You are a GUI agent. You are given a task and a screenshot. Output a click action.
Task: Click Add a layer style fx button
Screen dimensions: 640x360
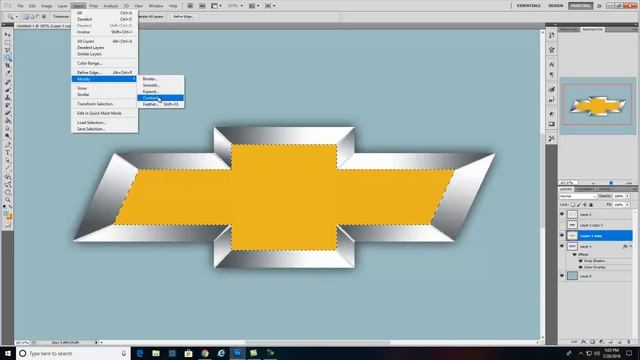point(583,342)
